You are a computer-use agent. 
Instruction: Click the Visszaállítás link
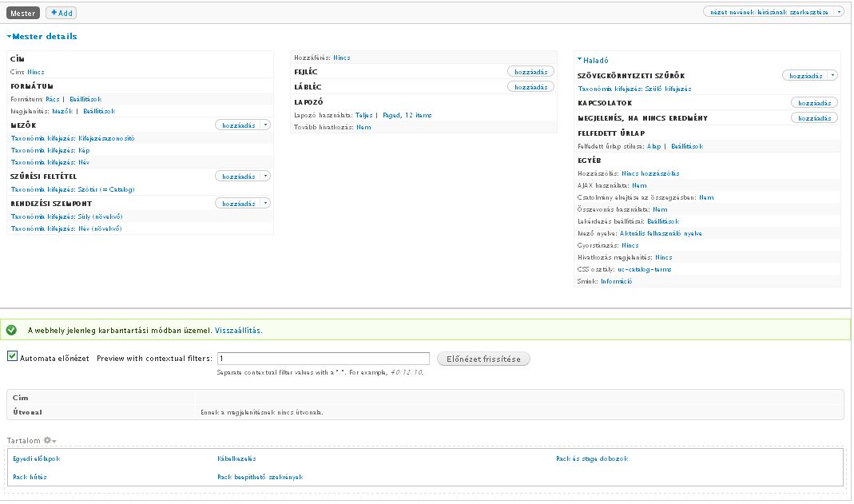click(237, 330)
